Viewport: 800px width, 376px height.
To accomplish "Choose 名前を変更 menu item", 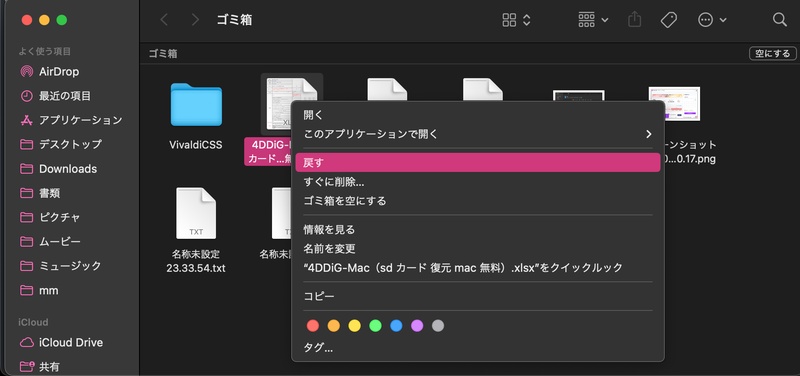I will [x=478, y=248].
